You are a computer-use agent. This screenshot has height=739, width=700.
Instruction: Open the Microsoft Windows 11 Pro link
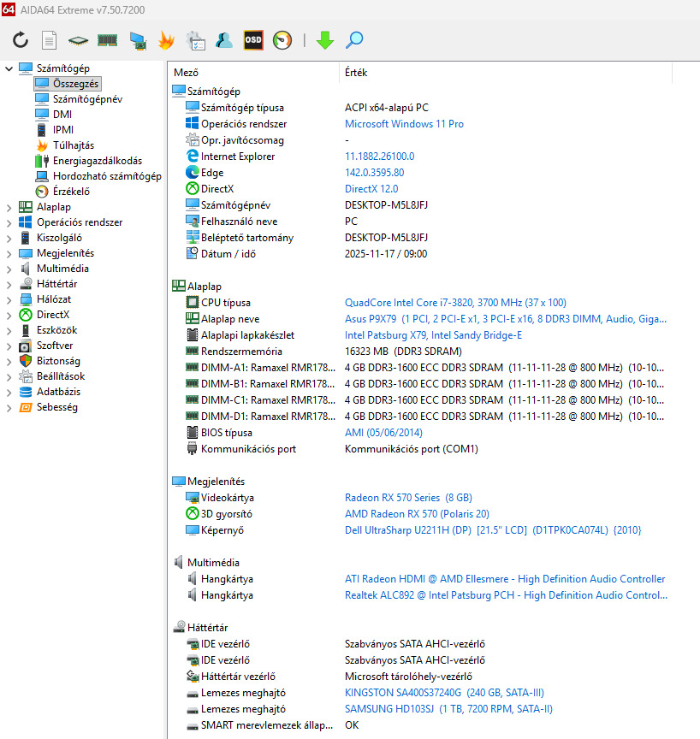coord(404,124)
